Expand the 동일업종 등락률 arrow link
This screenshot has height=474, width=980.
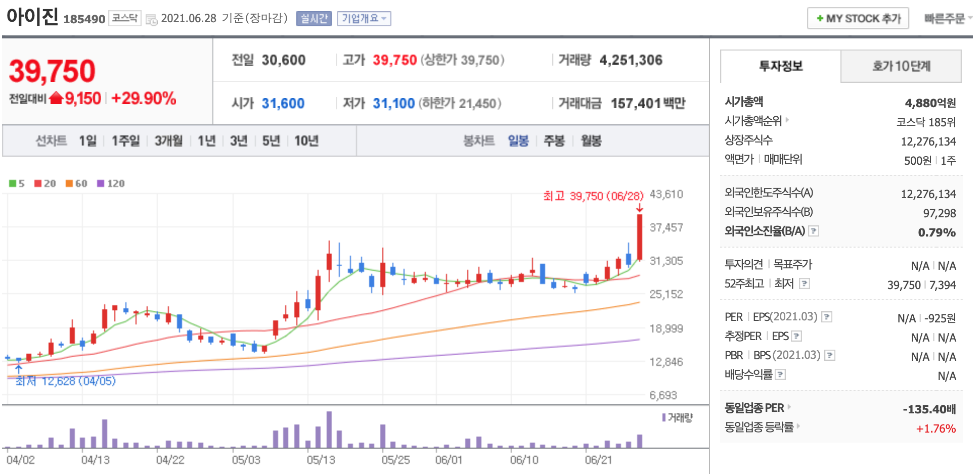click(x=798, y=426)
